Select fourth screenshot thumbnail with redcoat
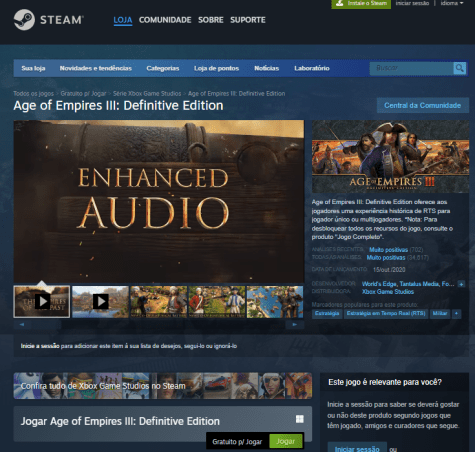The height and width of the screenshot is (452, 475). coord(217,302)
